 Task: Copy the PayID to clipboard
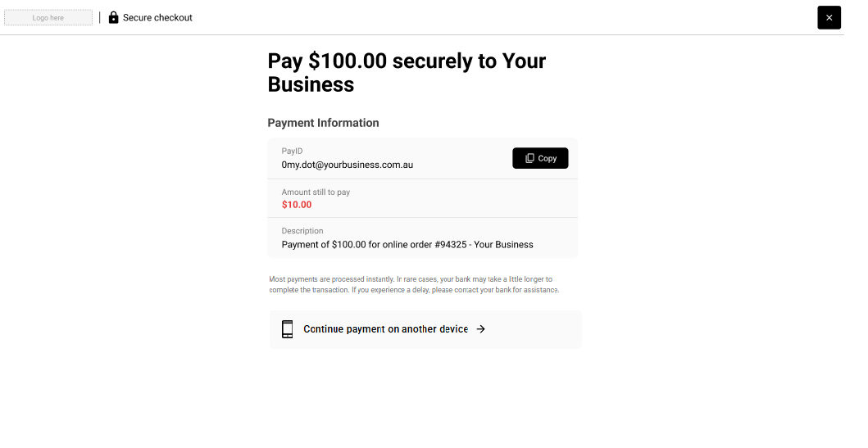pyautogui.click(x=540, y=158)
